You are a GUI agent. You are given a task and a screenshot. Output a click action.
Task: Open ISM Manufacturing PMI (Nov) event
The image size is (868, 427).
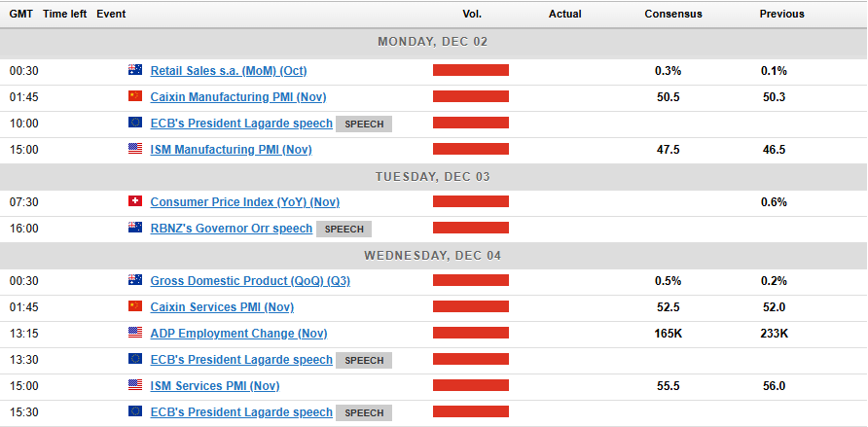pyautogui.click(x=231, y=150)
